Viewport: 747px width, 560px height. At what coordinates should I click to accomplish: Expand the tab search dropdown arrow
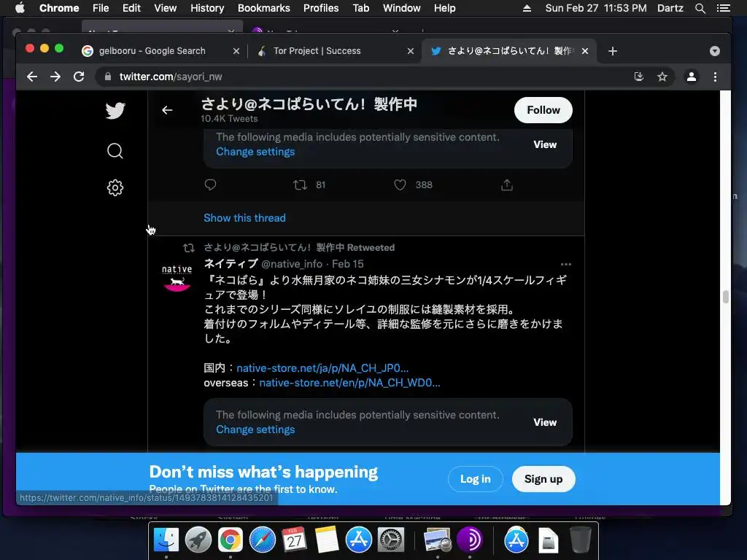[714, 51]
